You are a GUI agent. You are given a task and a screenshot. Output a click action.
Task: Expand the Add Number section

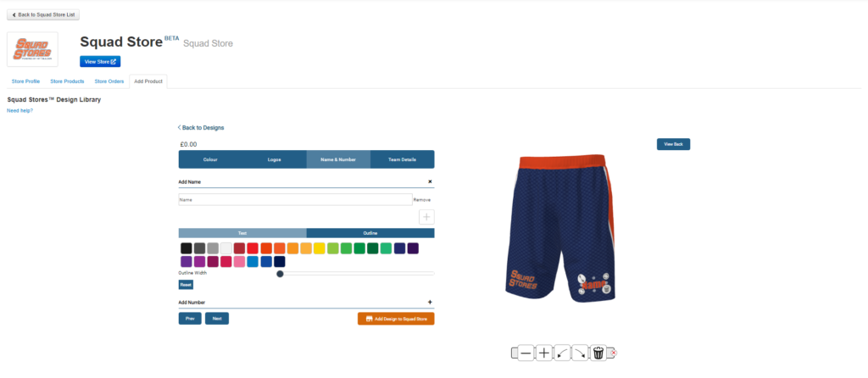pos(430,303)
